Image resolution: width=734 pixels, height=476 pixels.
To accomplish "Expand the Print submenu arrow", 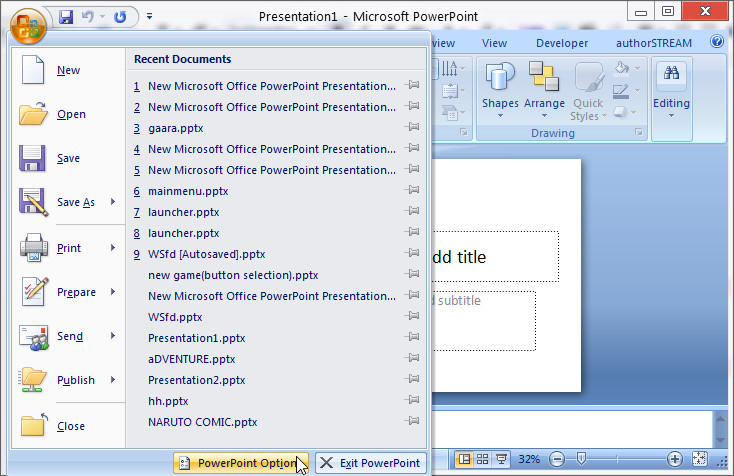I will pyautogui.click(x=113, y=248).
